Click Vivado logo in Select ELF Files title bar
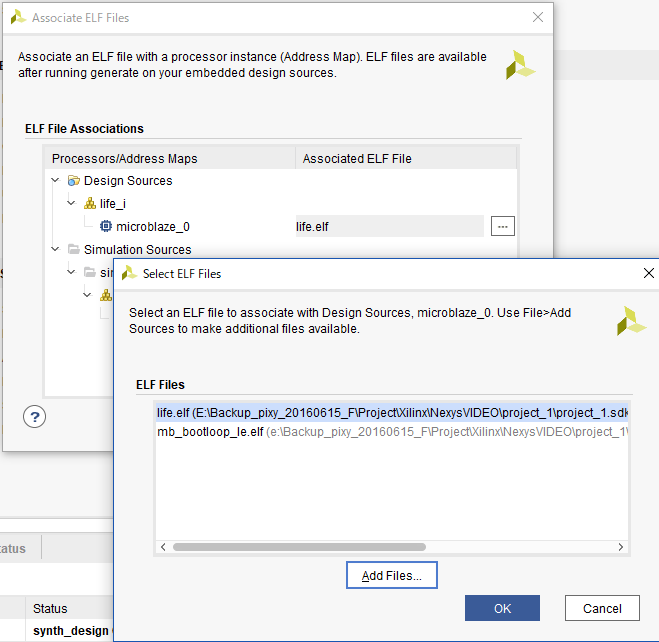The width and height of the screenshot is (659, 642). pos(129,274)
